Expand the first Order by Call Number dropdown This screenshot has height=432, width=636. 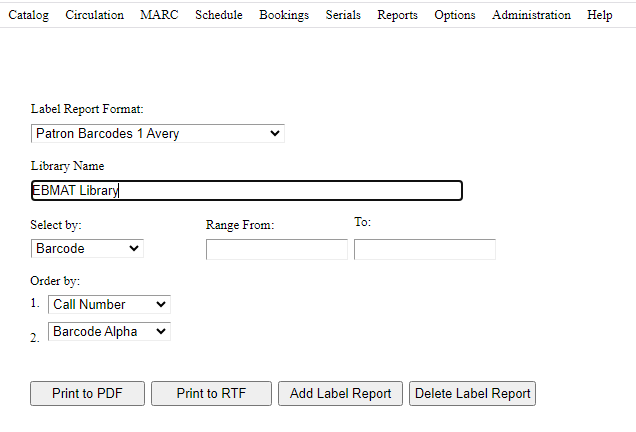coord(109,304)
